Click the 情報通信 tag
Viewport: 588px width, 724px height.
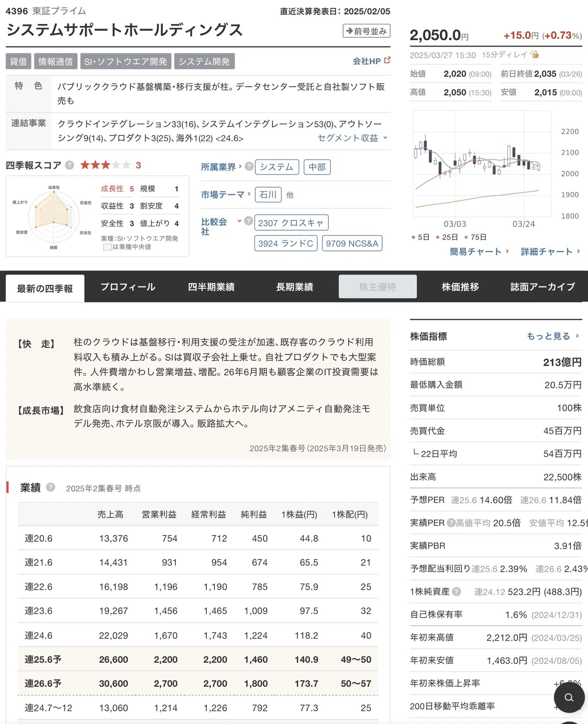click(x=55, y=61)
